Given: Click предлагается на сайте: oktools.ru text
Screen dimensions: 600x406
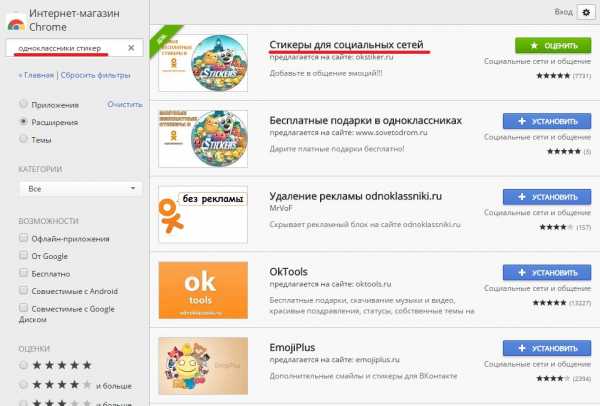Looking at the screenshot, I should pos(330,284).
